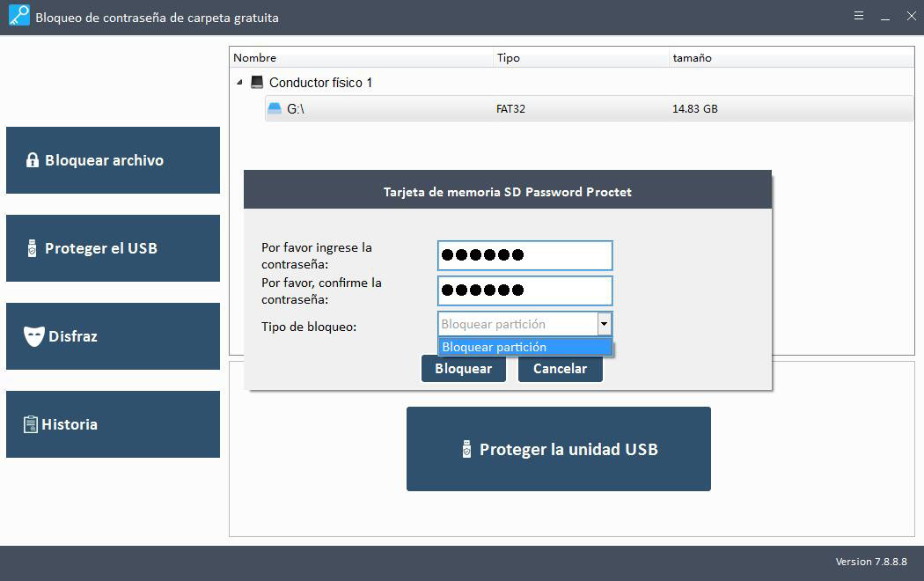Click the Conductor físico 1 disk icon

click(x=257, y=83)
